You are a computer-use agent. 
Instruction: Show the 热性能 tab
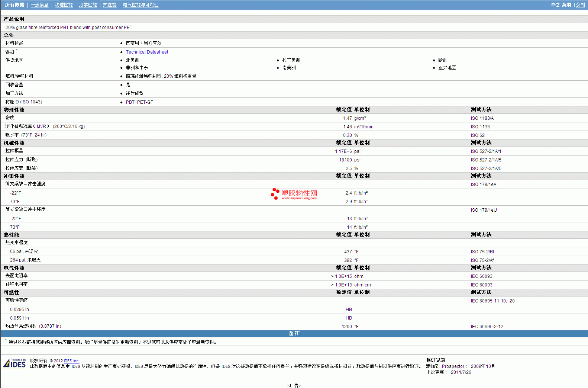pos(110,5)
